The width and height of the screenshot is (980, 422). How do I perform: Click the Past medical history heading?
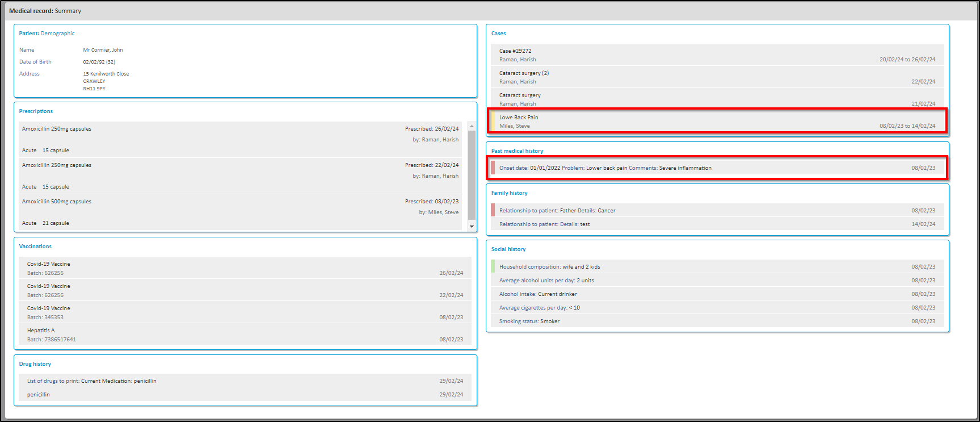coord(517,151)
